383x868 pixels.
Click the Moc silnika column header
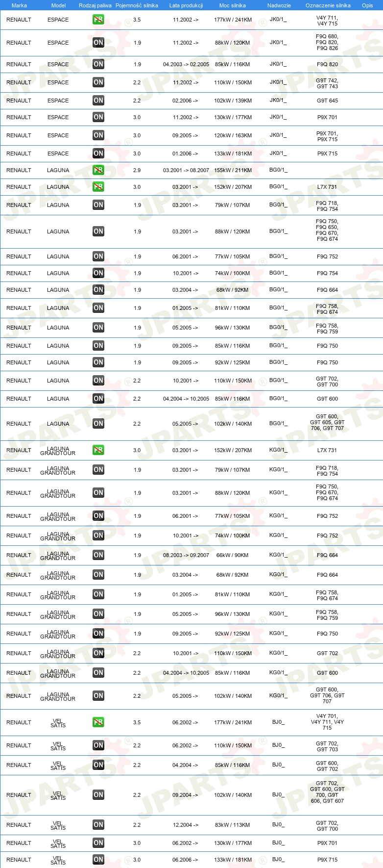pyautogui.click(x=233, y=5)
